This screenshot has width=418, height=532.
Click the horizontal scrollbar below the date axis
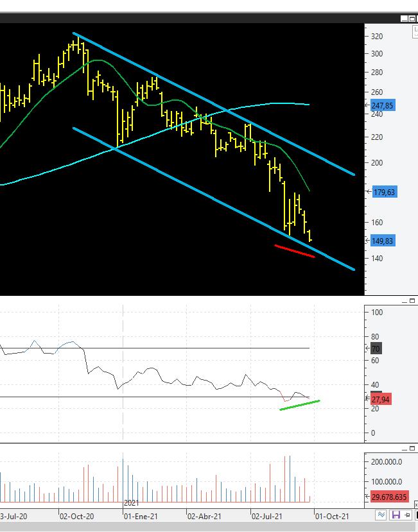[x=209, y=527]
